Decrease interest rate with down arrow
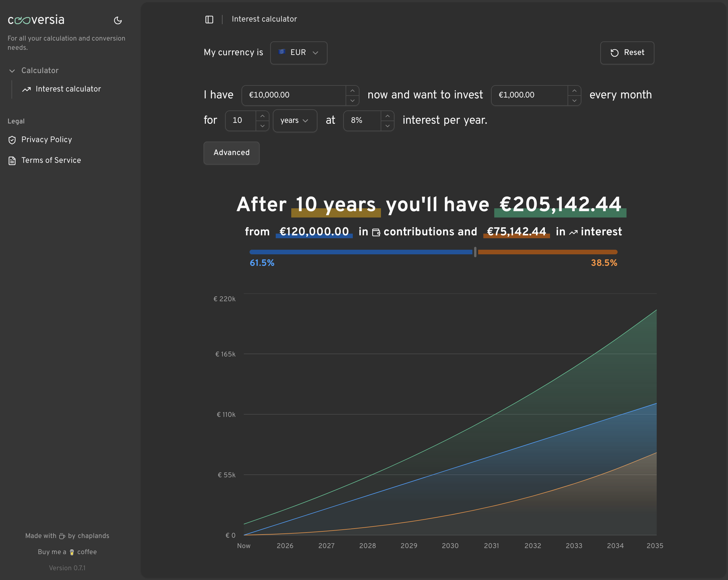 click(387, 126)
